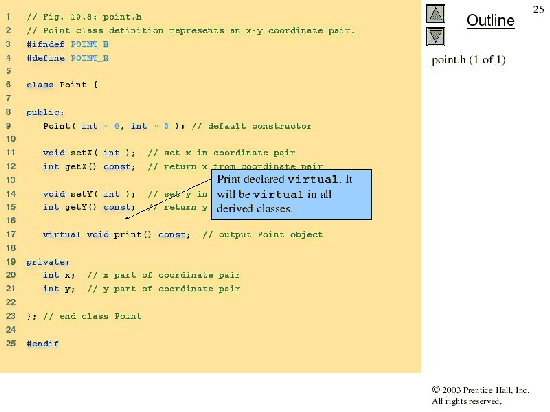550x412 pixels.
Task: Click the 'int getY() const;' declaration
Action: [89, 207]
